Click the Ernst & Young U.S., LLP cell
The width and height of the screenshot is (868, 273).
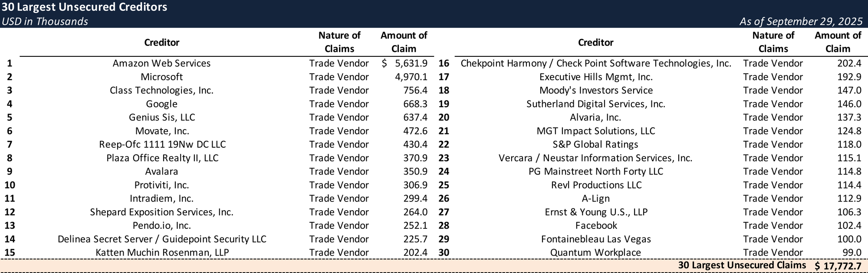596,212
